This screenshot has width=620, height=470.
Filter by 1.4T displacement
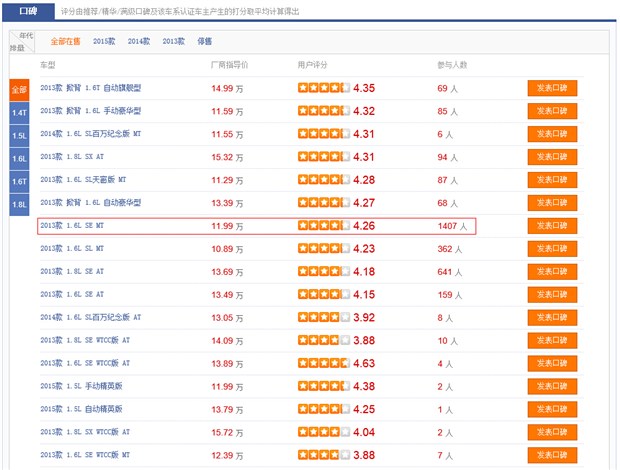pos(19,112)
